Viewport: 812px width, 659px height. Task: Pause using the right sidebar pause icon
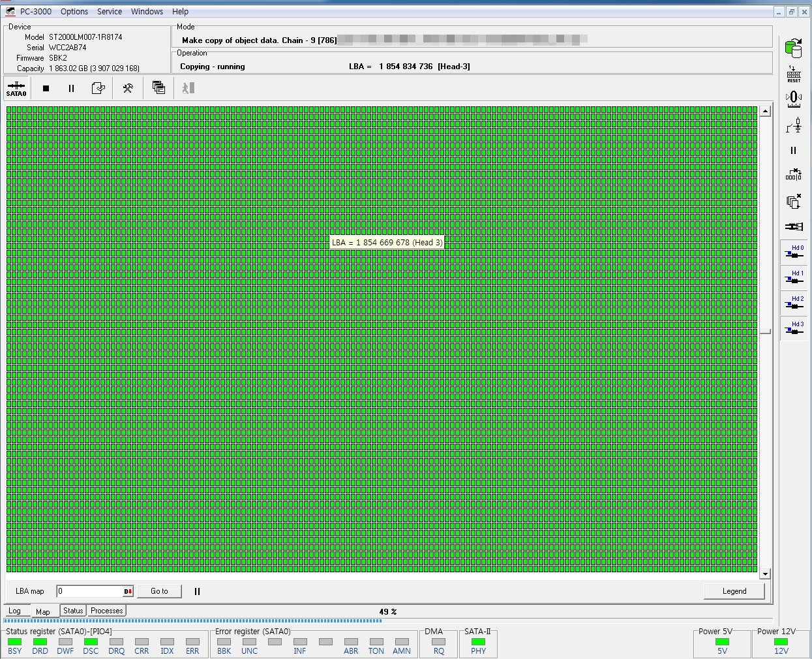[x=794, y=150]
